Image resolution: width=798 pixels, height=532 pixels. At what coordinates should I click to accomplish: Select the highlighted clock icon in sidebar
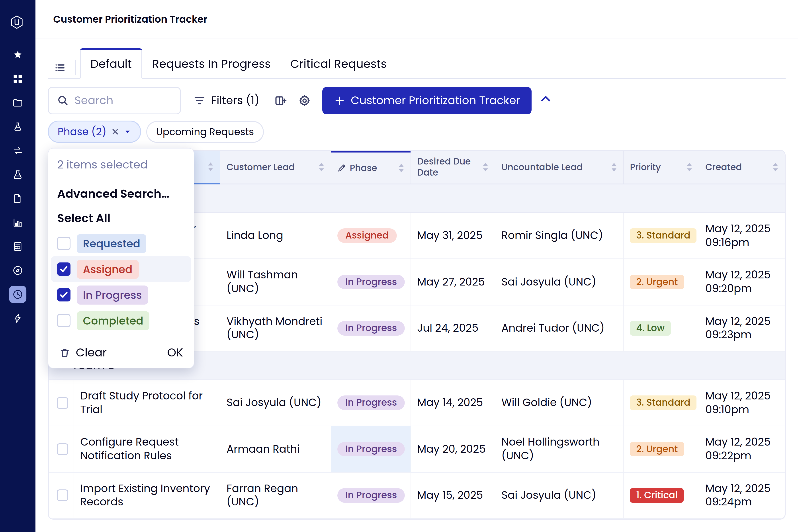[18, 294]
